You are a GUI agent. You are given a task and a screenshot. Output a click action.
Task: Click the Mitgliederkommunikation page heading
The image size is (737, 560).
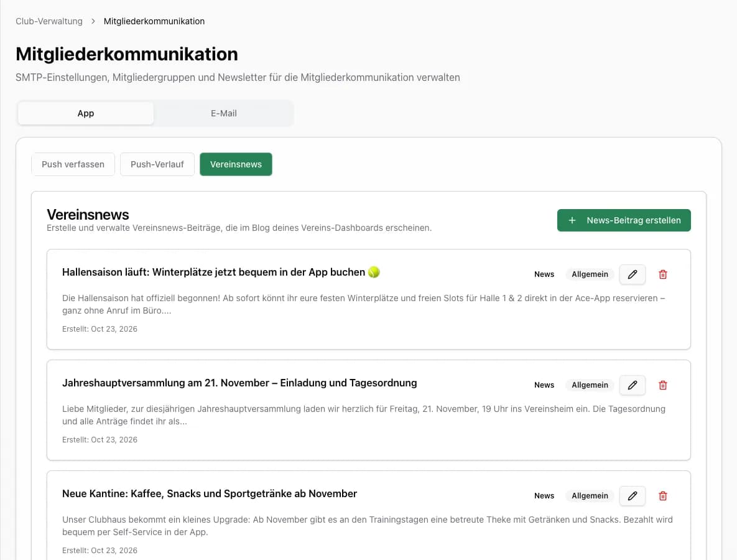127,54
